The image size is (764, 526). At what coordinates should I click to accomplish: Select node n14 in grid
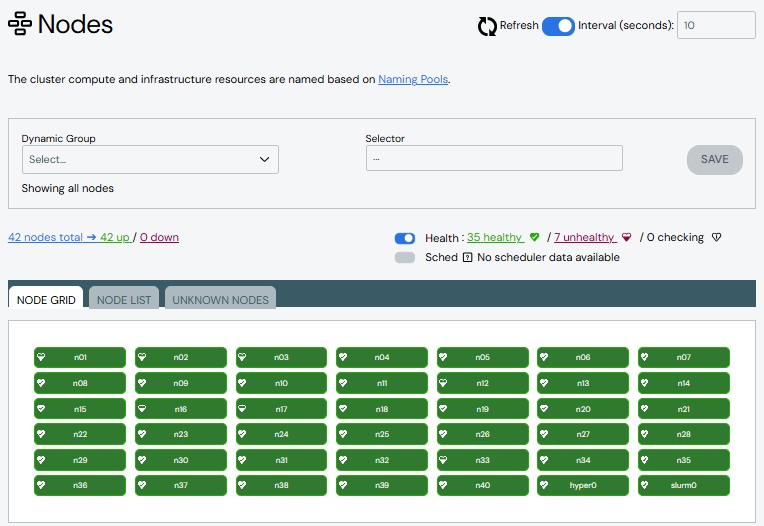tap(684, 383)
